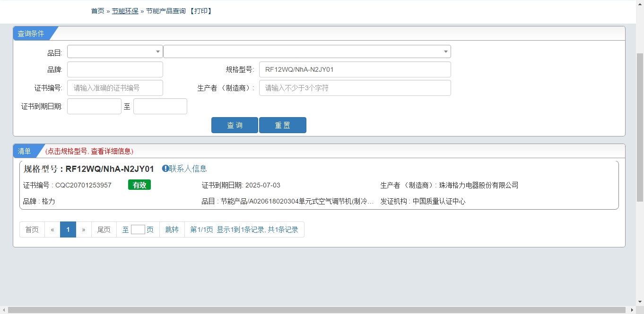
Task: Go to 尾页 last page
Action: click(104, 229)
